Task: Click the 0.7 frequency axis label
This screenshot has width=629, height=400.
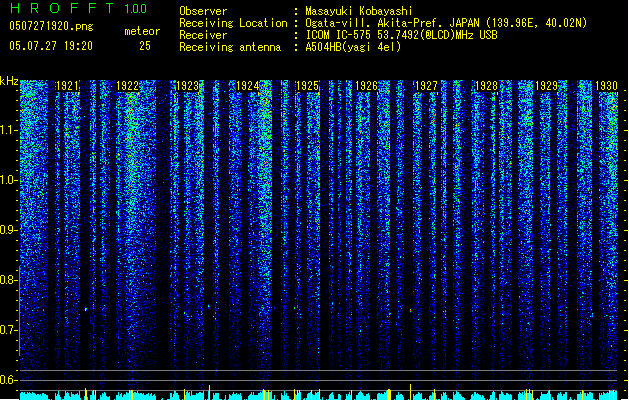Action: (9, 330)
